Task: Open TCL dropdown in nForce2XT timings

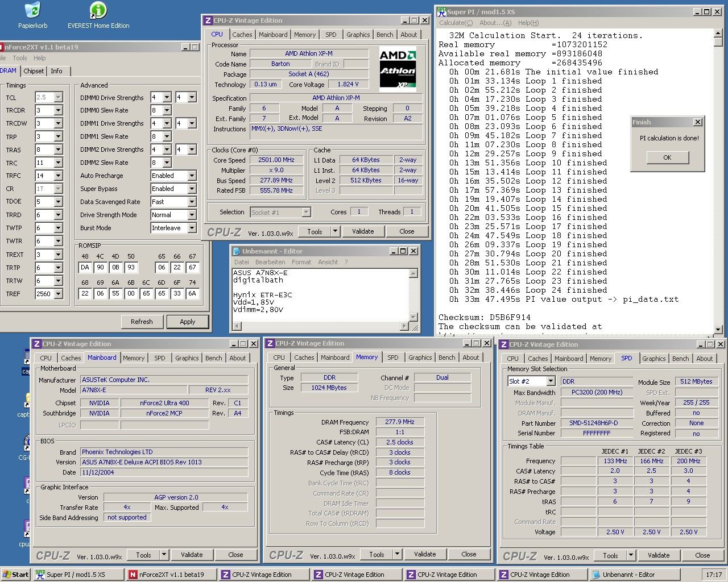Action: click(x=58, y=98)
